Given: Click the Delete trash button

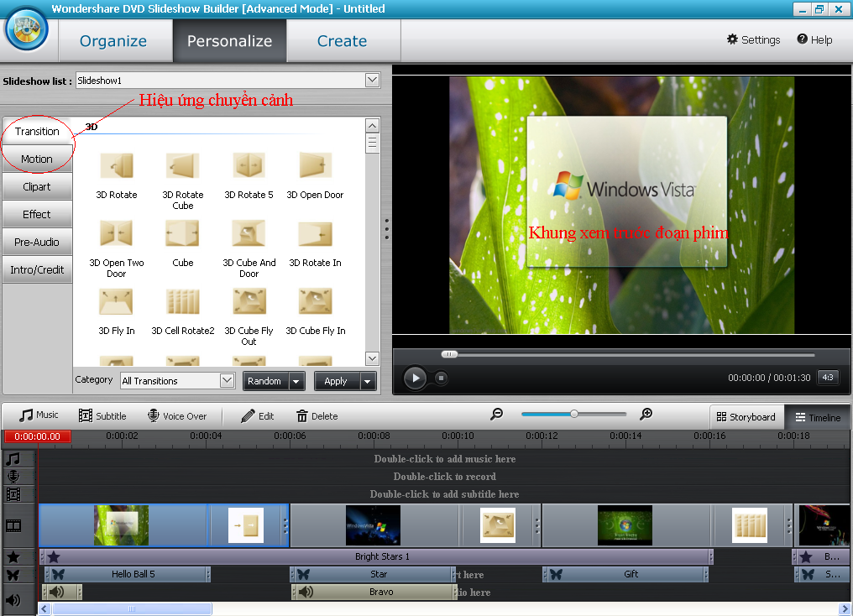Looking at the screenshot, I should click(x=317, y=416).
